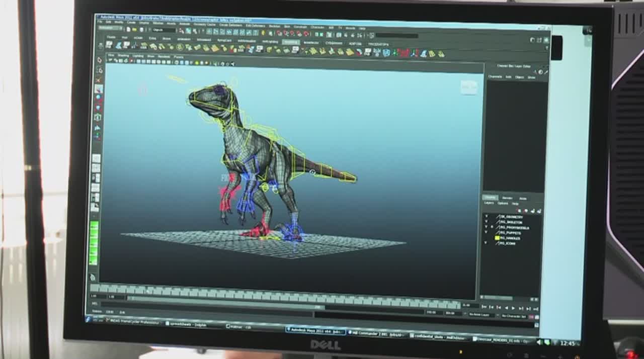The image size is (644, 359).
Task: Click the Select arrow tool in the toolbox
Action: pos(99,60)
